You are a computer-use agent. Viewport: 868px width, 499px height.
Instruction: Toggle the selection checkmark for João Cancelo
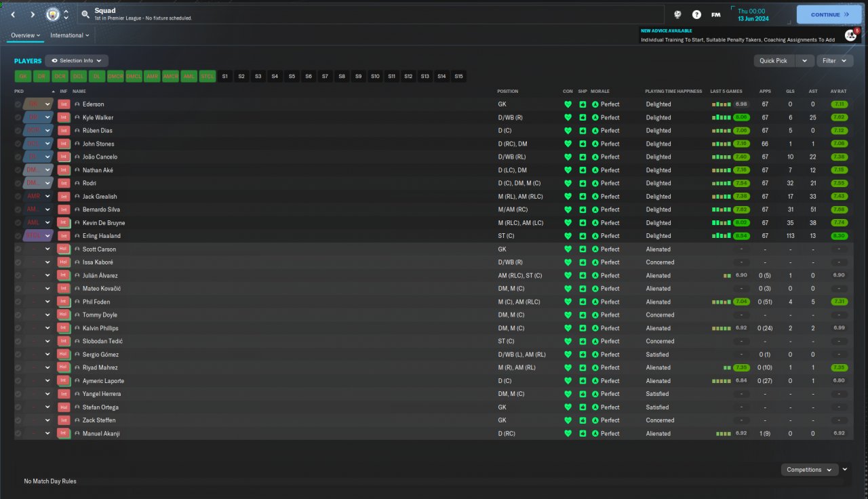click(x=18, y=157)
